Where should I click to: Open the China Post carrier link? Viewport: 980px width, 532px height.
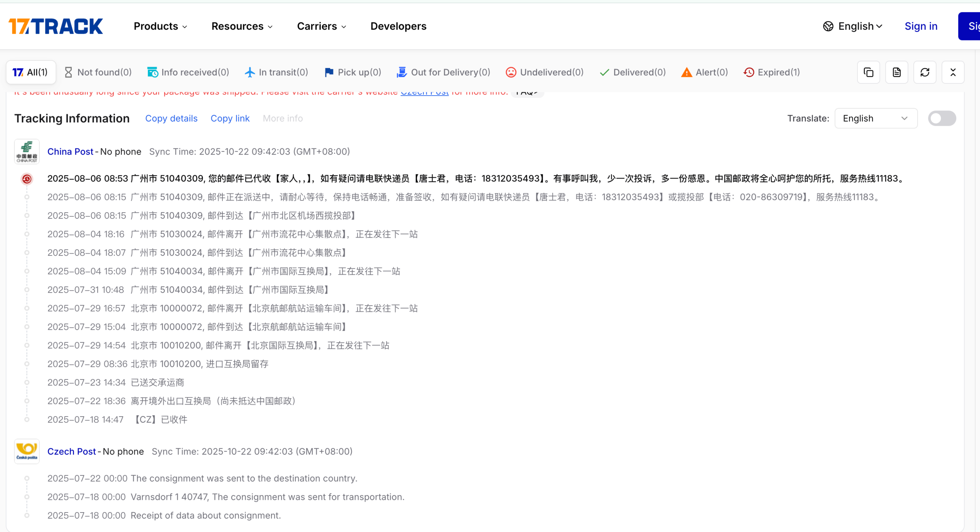70,151
